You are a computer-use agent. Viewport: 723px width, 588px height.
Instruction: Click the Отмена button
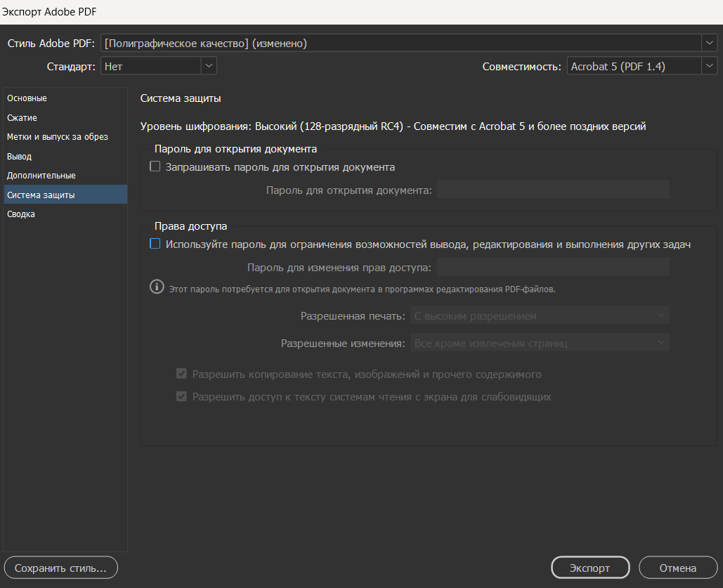pos(678,568)
